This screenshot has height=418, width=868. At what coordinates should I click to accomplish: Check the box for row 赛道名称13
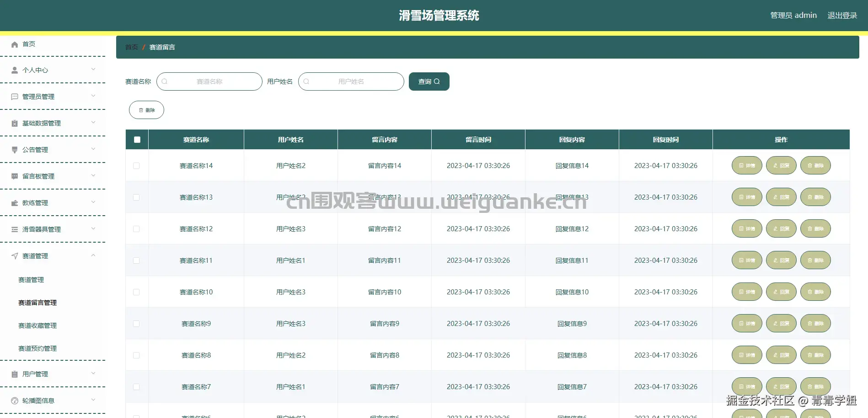tap(136, 197)
